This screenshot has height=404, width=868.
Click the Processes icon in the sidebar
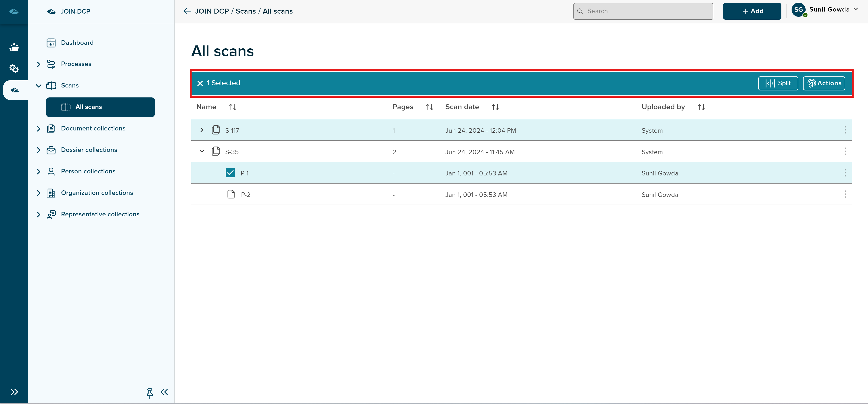(x=51, y=64)
